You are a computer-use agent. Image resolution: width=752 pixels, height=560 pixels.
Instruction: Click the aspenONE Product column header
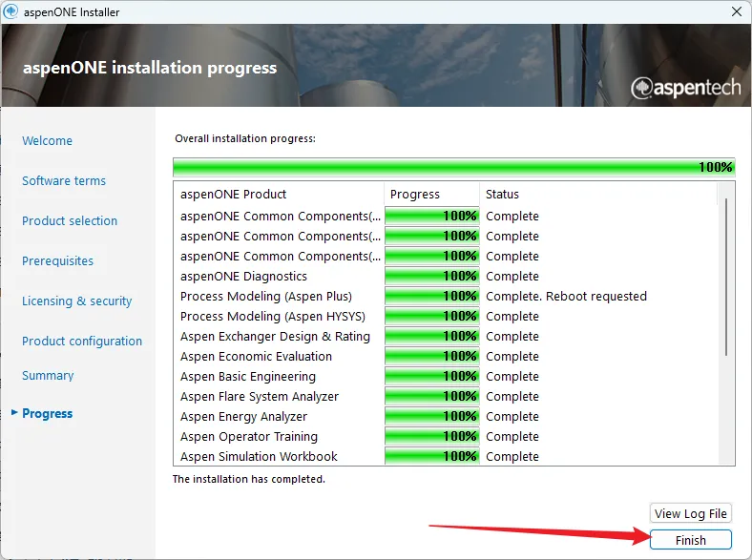279,195
